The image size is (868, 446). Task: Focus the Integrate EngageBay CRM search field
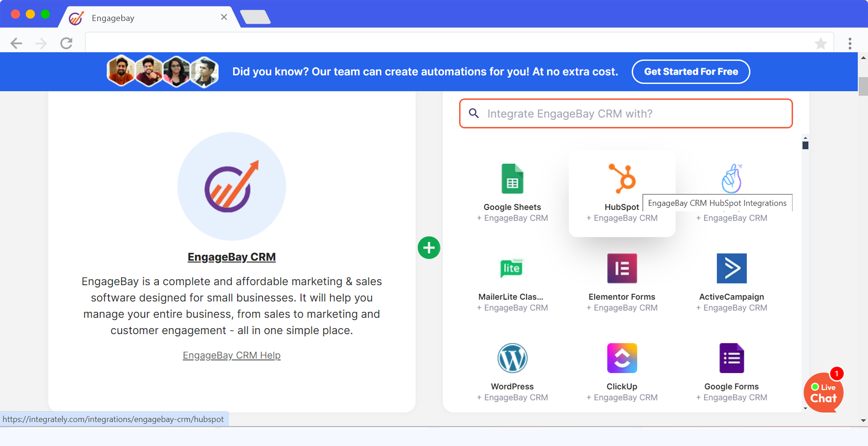[626, 113]
